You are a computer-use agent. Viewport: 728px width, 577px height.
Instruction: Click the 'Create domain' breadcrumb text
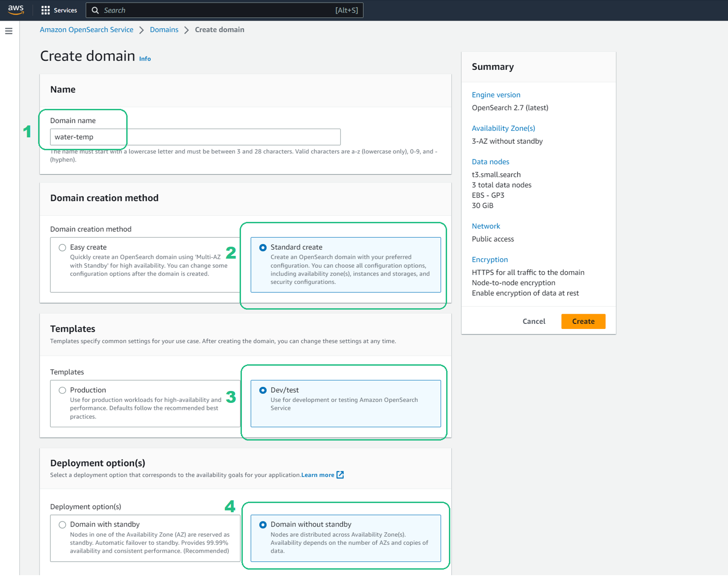tap(219, 29)
